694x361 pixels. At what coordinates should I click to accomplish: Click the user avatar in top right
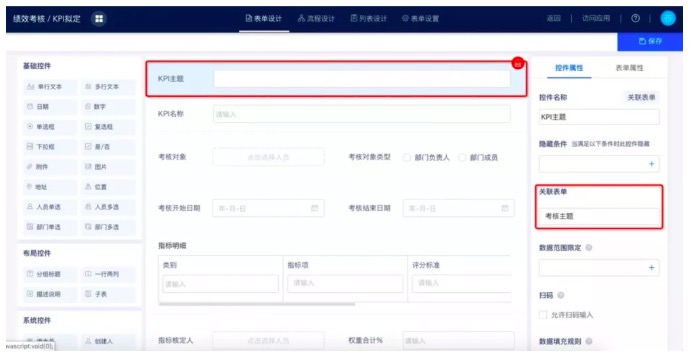pyautogui.click(x=668, y=18)
